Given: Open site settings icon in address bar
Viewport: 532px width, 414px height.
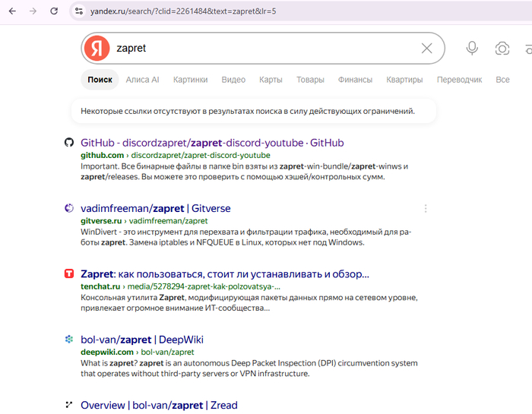Looking at the screenshot, I should pyautogui.click(x=79, y=11).
